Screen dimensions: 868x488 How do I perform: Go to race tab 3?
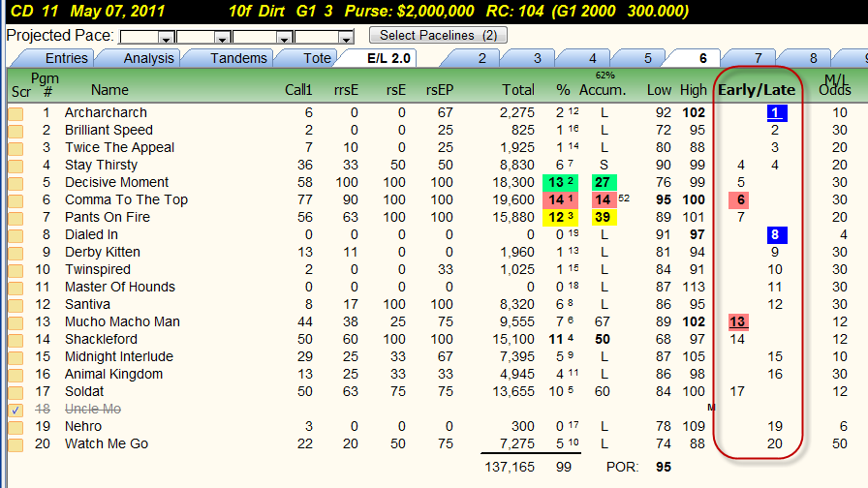pyautogui.click(x=537, y=58)
